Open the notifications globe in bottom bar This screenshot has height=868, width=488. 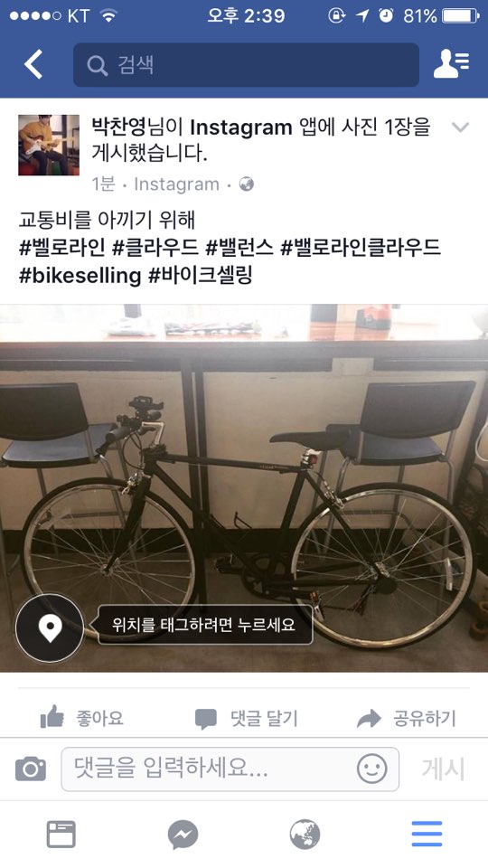click(x=305, y=835)
